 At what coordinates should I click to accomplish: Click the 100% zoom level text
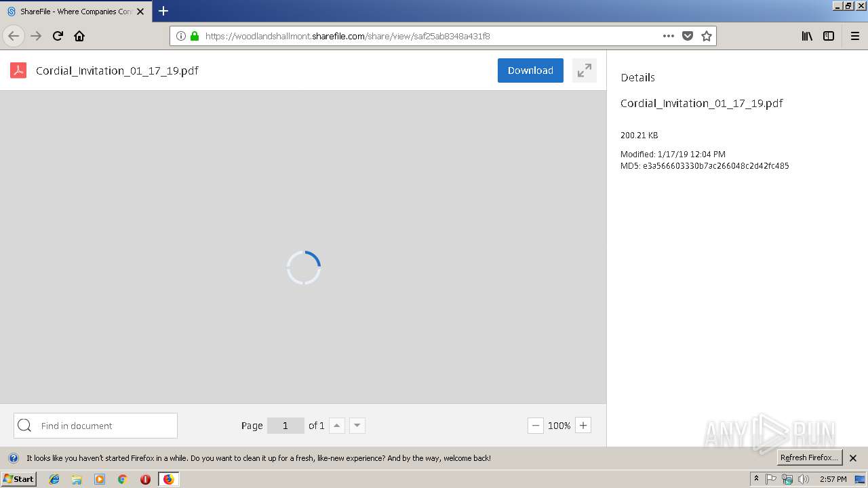[559, 426]
